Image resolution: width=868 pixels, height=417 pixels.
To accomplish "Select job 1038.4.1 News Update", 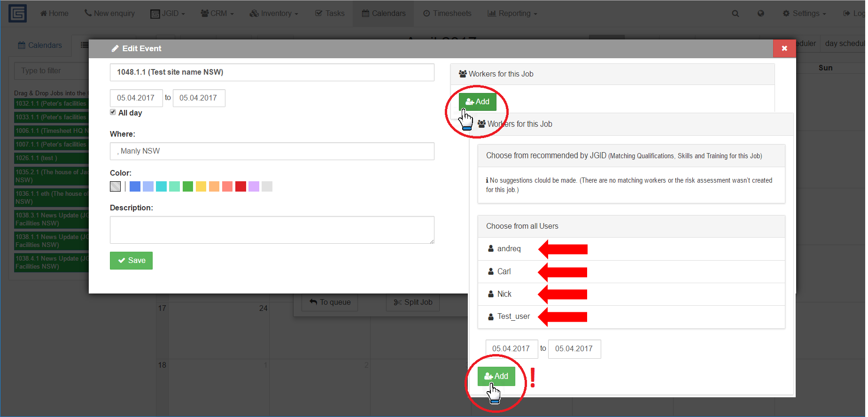I will [x=51, y=263].
